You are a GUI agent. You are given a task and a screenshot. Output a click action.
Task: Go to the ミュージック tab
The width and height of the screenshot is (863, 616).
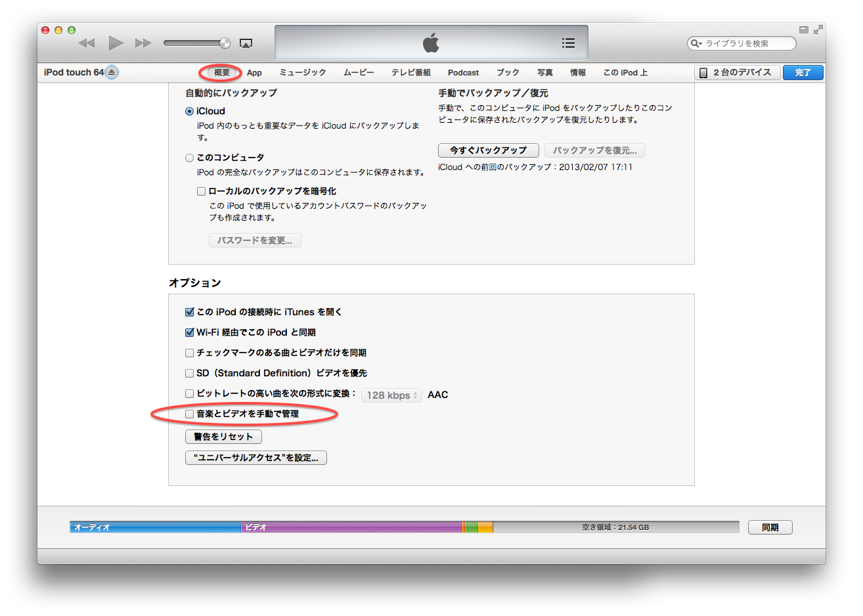coord(303,73)
